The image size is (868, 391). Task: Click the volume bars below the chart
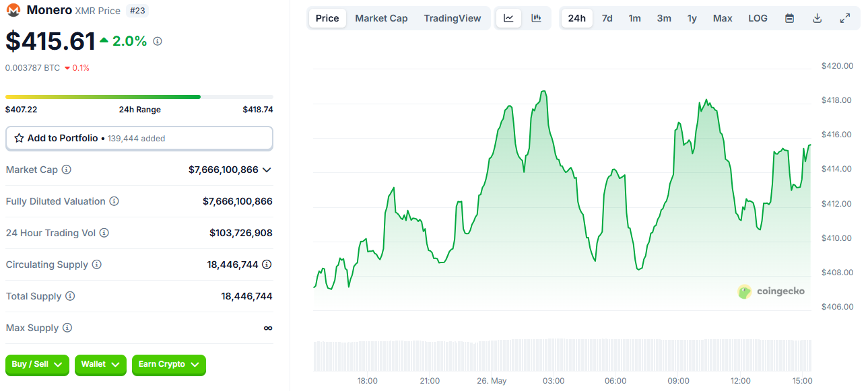pyautogui.click(x=562, y=355)
